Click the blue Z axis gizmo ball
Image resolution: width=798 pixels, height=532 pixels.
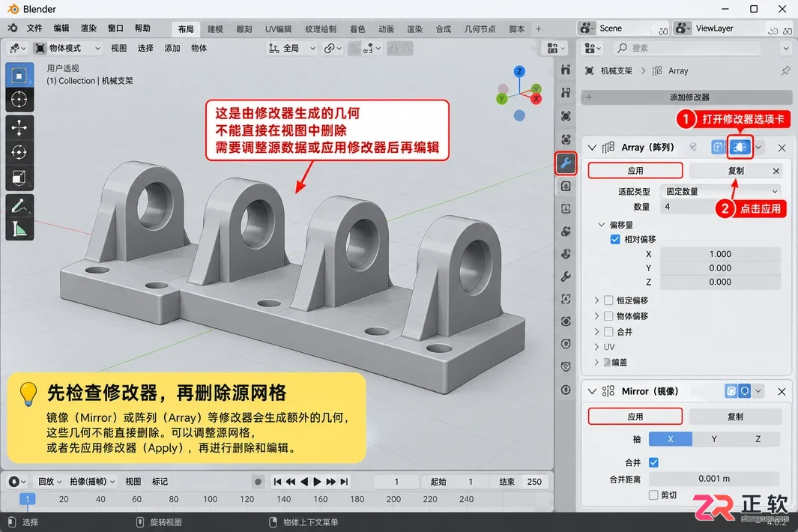[519, 71]
